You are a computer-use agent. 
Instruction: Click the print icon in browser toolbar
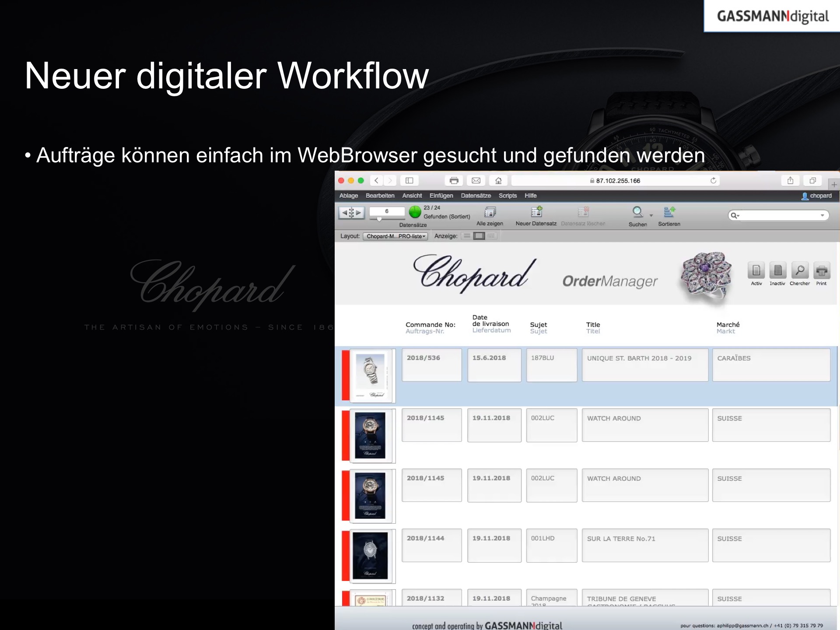(x=454, y=180)
